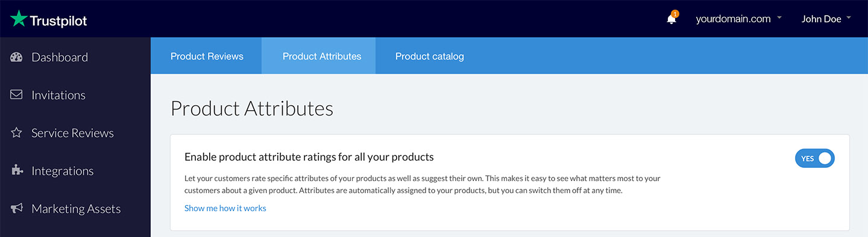Click the Dashboard gauge icon
Screen dimensions: 868x237
(x=16, y=57)
